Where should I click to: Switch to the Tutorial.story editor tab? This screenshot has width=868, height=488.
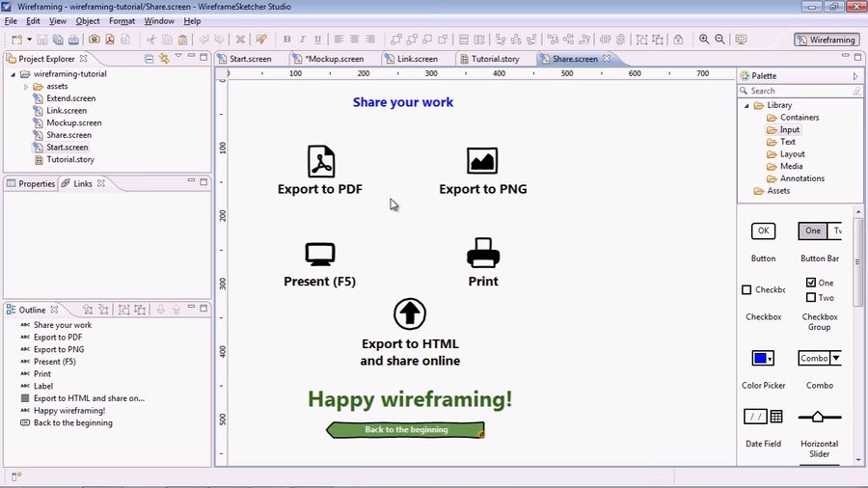pos(490,59)
